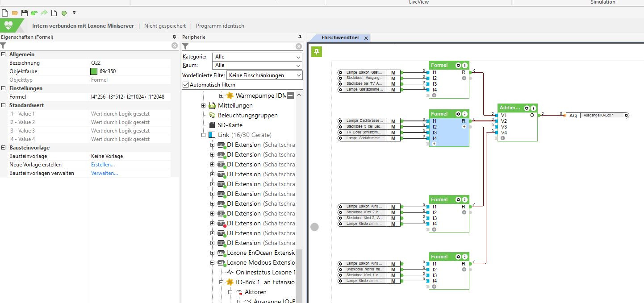The image size is (644, 303).
Task: Click the green Objektfarbe color swatch
Action: [94, 71]
